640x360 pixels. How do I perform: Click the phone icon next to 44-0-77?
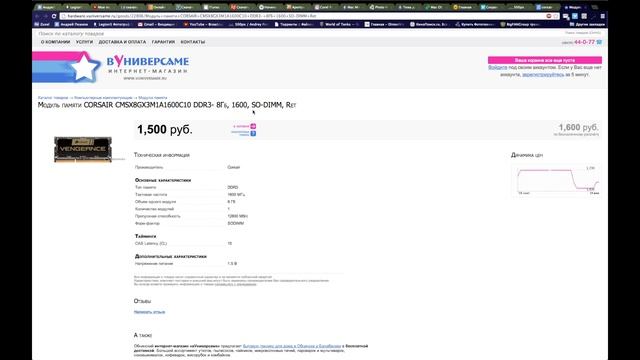599,42
